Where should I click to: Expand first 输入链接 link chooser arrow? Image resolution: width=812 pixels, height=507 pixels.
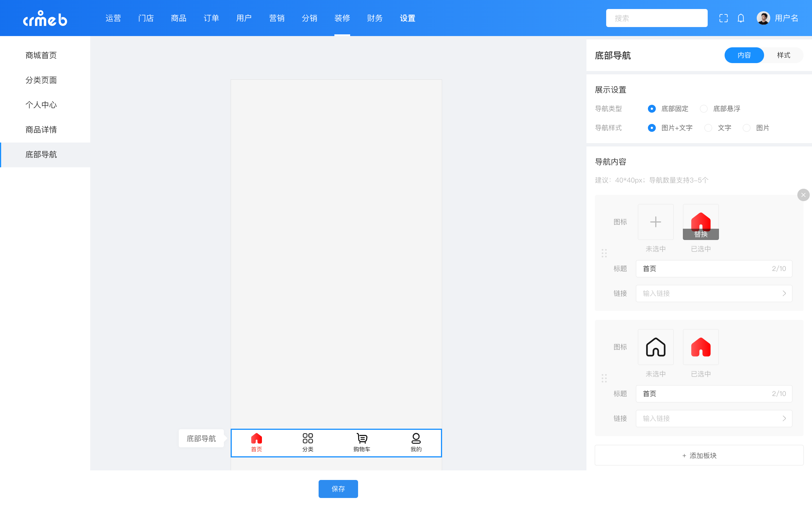tap(784, 293)
